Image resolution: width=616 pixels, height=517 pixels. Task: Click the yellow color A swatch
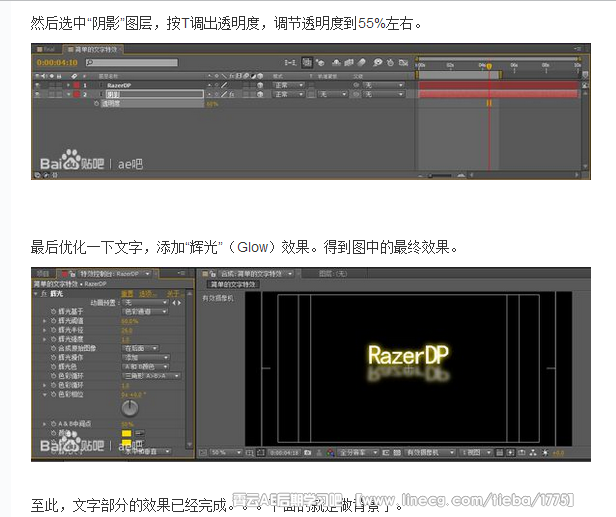(x=126, y=433)
